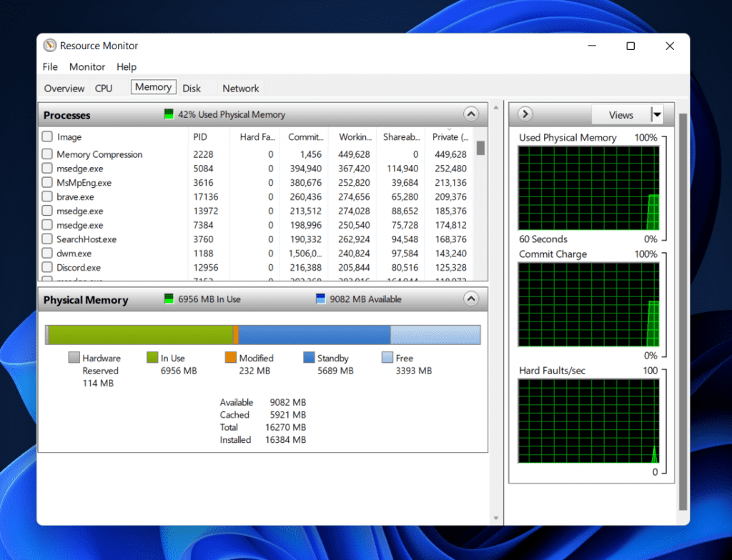Check the brave.exe process checkbox
The image size is (732, 560).
47,196
